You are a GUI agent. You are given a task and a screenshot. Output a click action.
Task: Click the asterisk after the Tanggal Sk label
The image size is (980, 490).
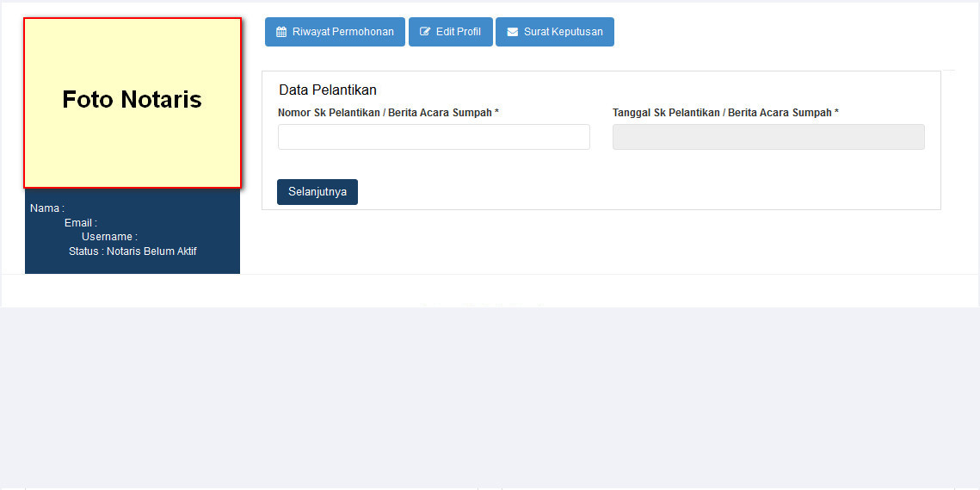point(836,113)
